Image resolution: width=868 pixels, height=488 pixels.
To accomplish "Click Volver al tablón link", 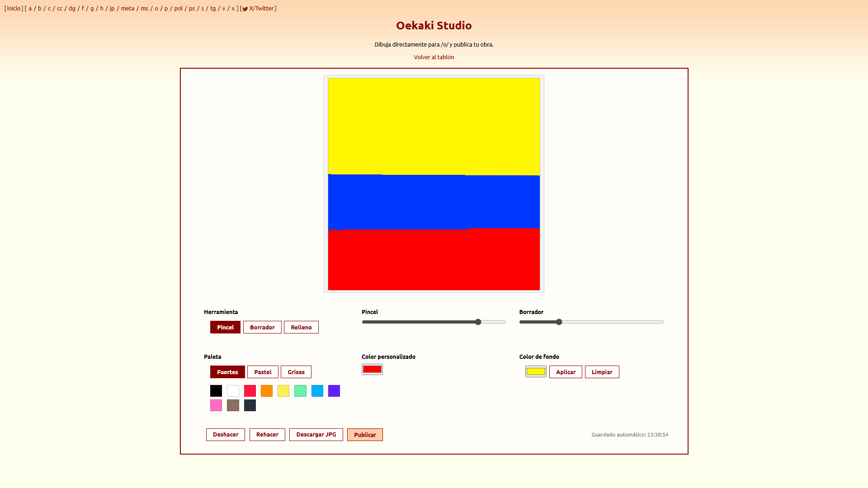I will pos(434,57).
